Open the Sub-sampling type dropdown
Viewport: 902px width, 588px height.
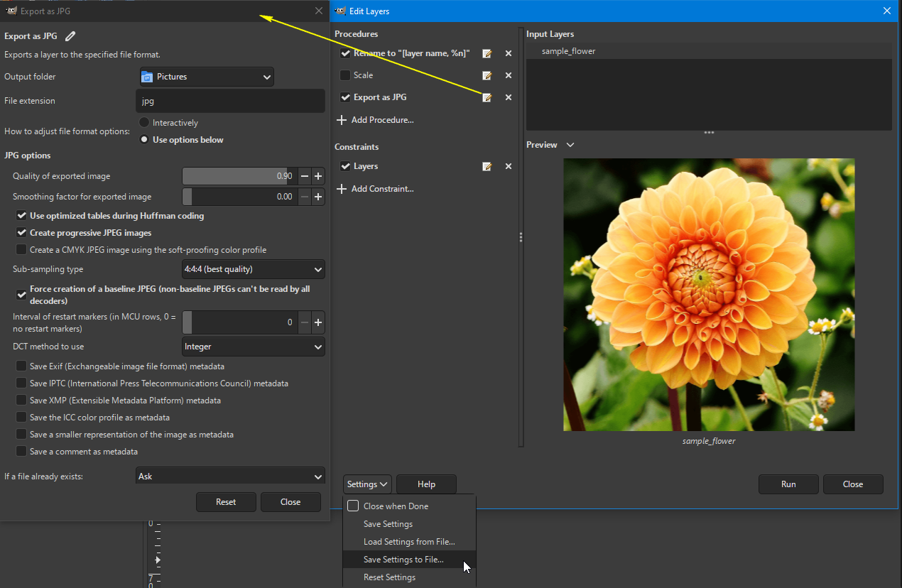[x=254, y=269]
